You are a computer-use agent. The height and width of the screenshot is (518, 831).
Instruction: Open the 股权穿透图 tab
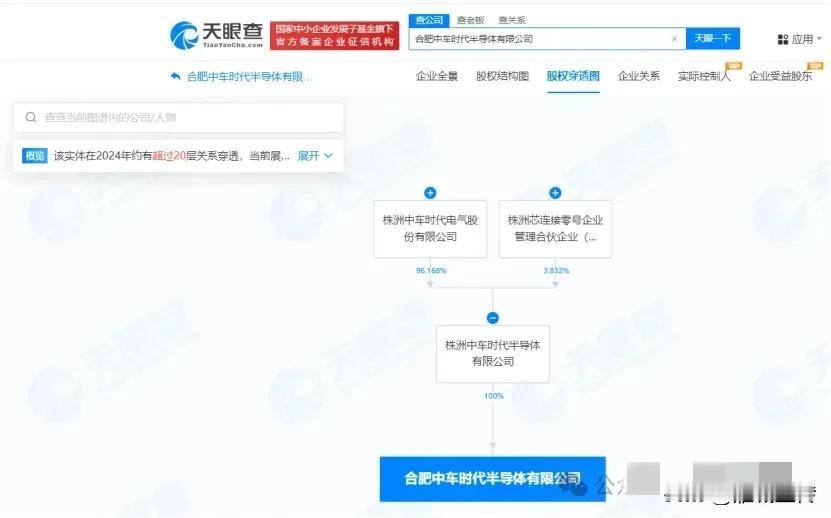[573, 76]
